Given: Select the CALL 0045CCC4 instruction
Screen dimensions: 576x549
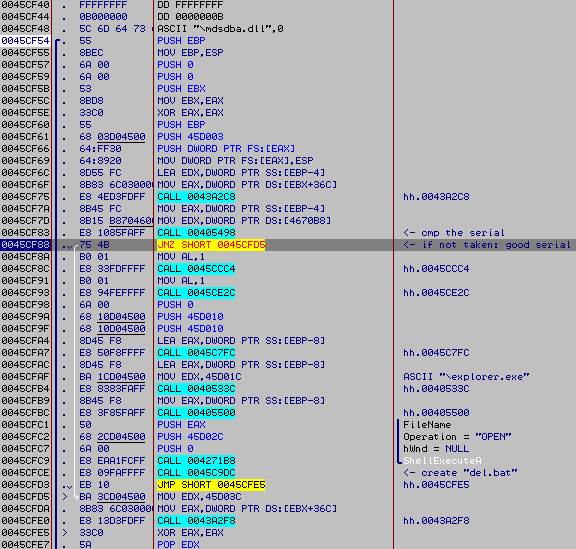Looking at the screenshot, I should [196, 269].
